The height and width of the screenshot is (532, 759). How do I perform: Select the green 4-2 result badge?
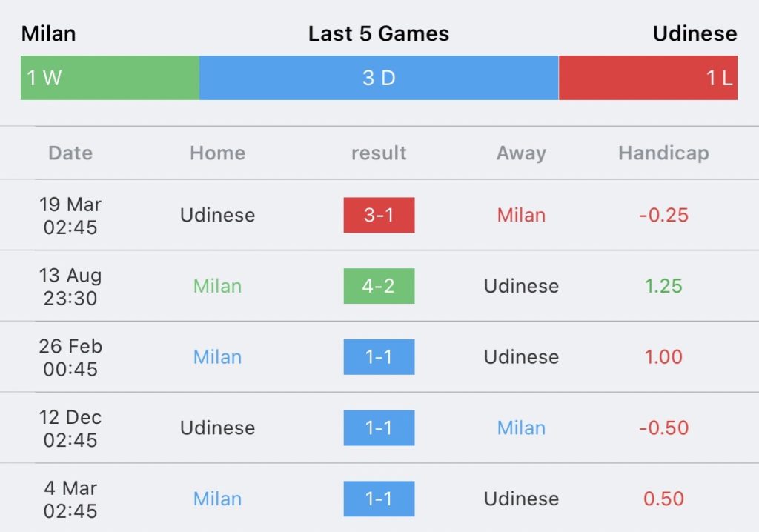(x=379, y=286)
